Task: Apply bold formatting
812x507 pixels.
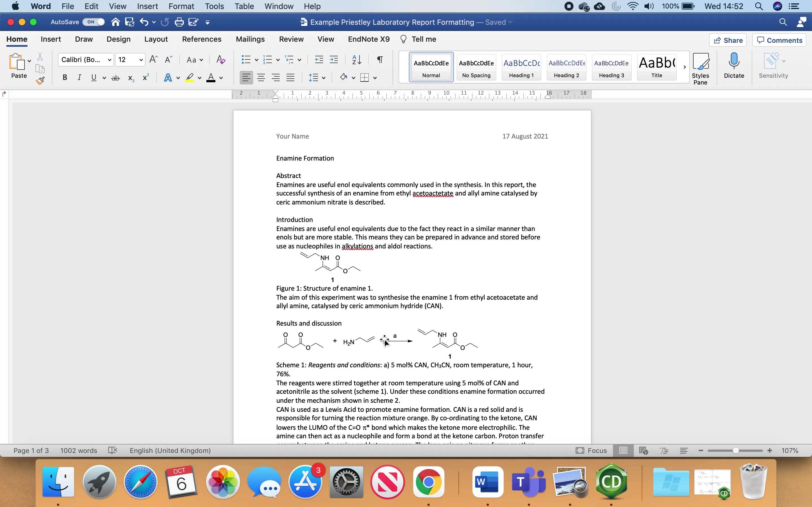Action: pos(65,77)
